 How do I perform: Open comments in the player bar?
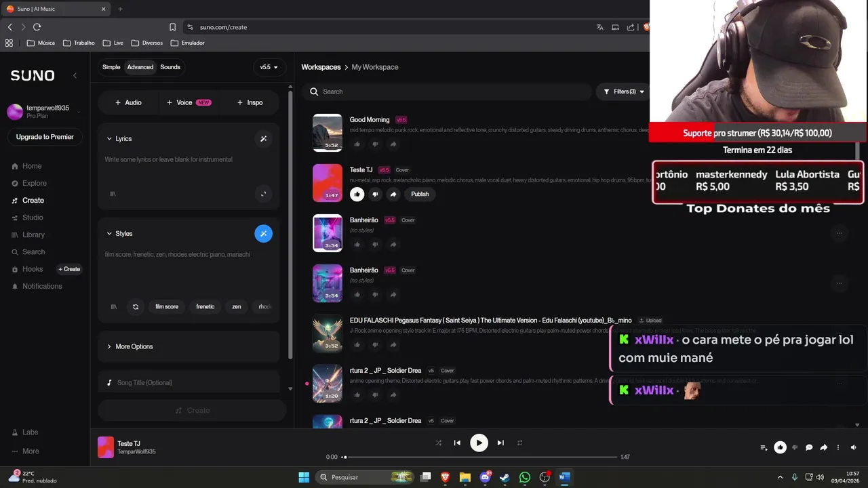809,447
